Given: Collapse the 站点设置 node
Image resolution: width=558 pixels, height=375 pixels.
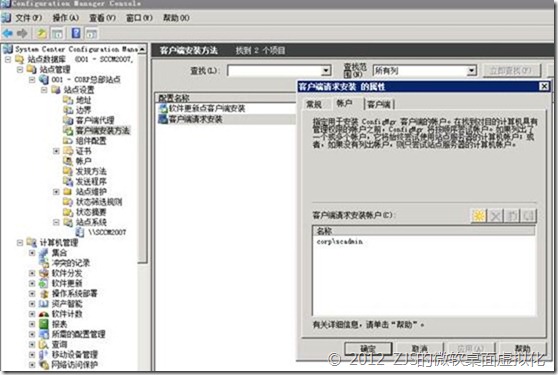Looking at the screenshot, I should (44, 90).
